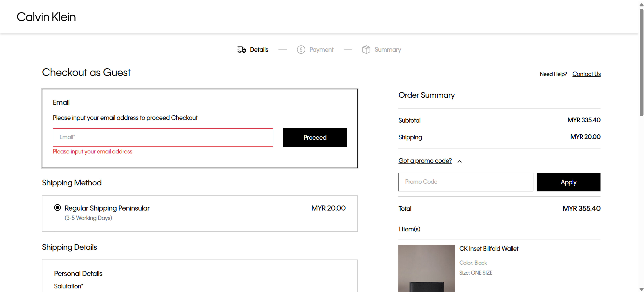
Task: Click the Got a promo code link
Action: tap(425, 161)
